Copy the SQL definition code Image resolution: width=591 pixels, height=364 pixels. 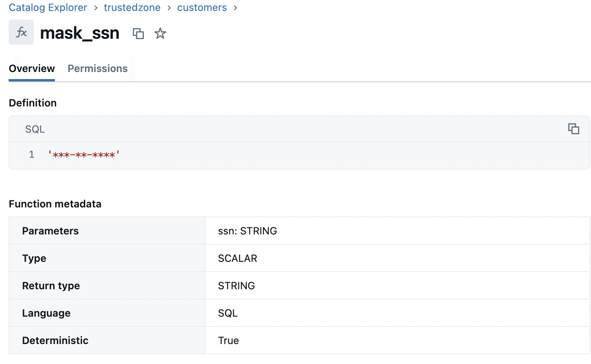point(573,129)
